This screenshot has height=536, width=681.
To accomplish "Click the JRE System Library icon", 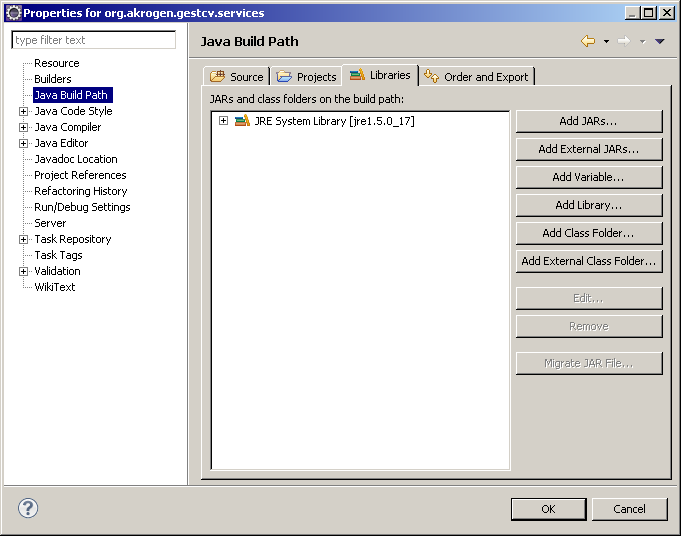I will (x=242, y=121).
